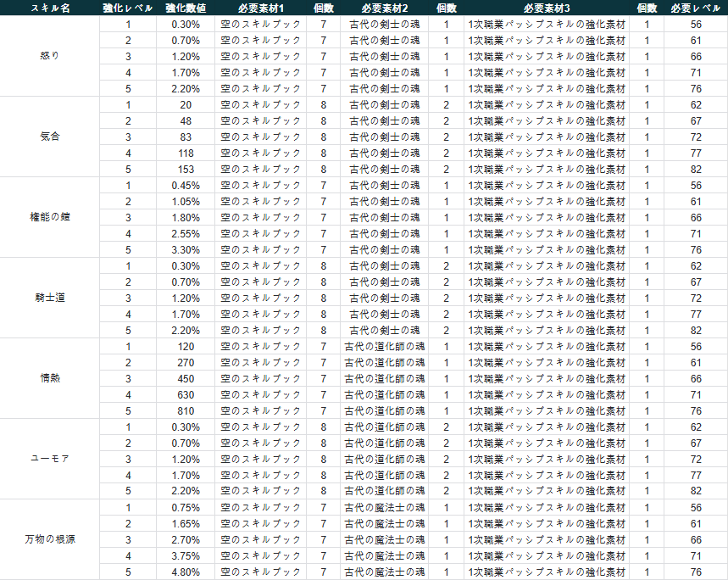Screen dimensions: 728x580
Task: Select the 情熱 skill name cell
Action: pyautogui.click(x=49, y=378)
